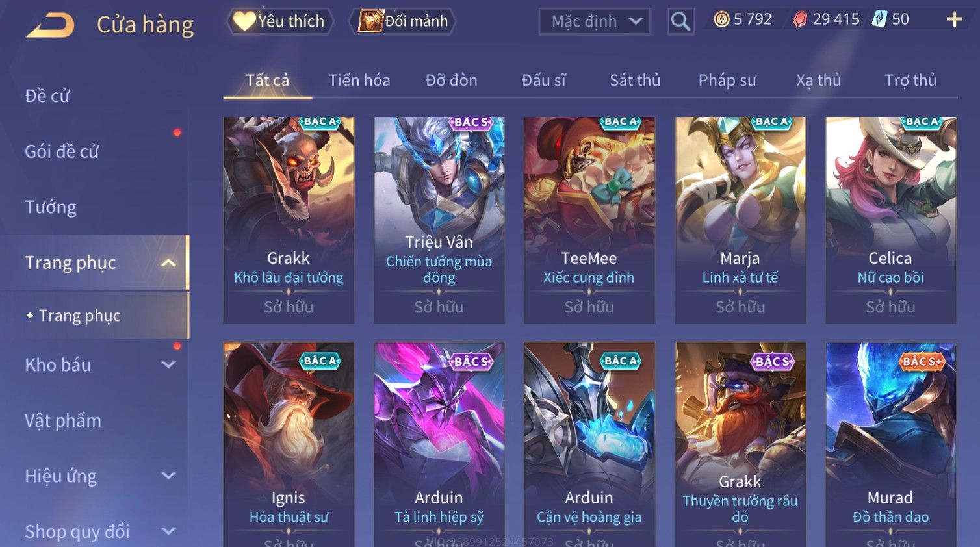Collapse the Trang phục sidebar section
980x547 pixels.
168,262
